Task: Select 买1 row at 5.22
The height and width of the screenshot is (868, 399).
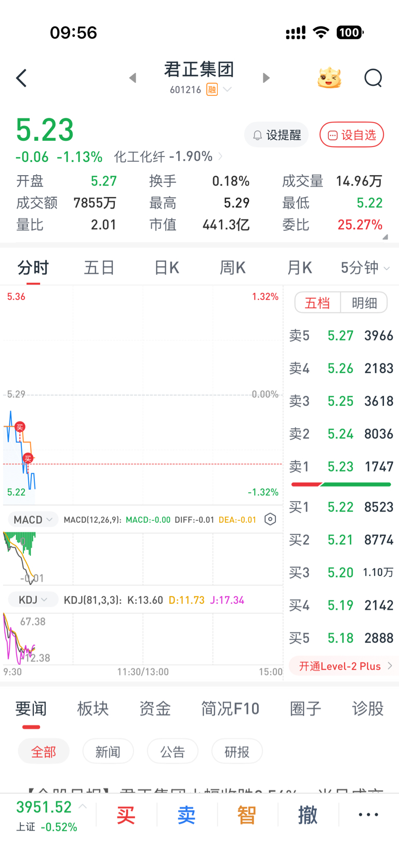Action: (341, 507)
